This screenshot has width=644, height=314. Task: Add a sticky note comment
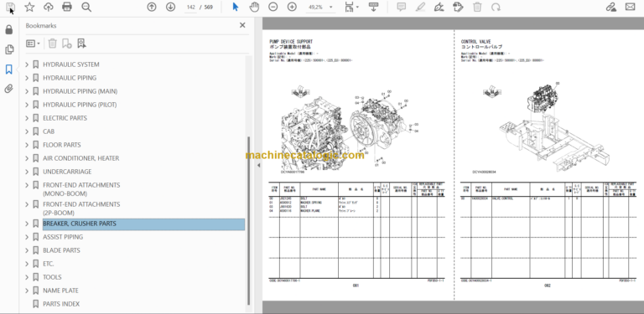[x=402, y=7]
